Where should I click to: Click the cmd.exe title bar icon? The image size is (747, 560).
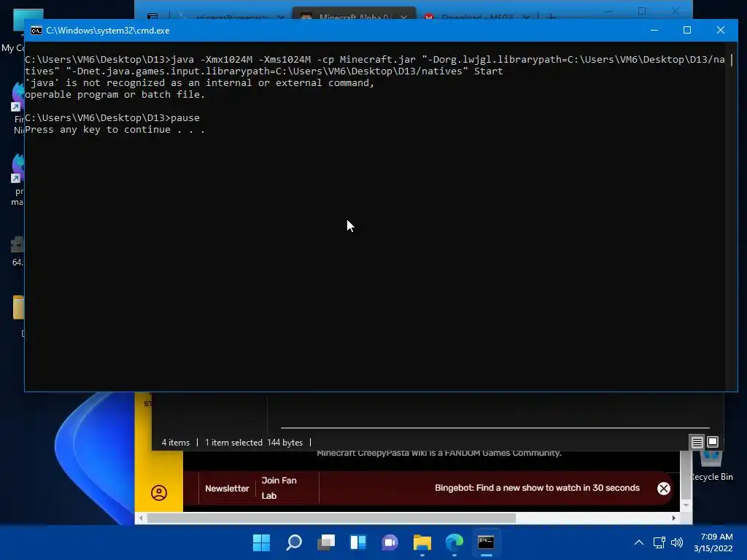(36, 31)
